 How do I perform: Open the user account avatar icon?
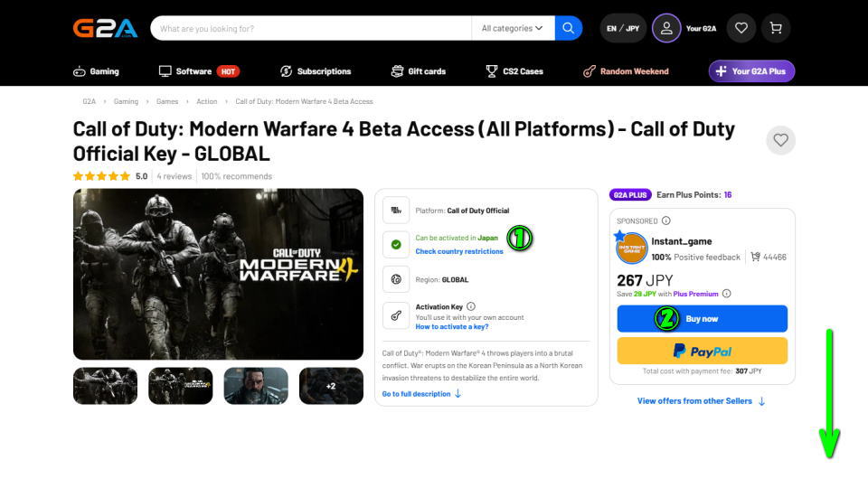[666, 28]
